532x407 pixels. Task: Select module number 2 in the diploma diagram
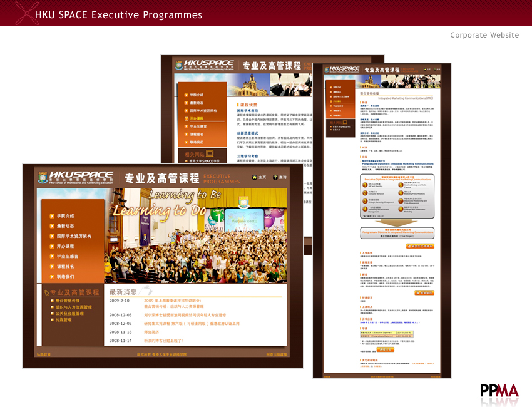tap(365, 193)
